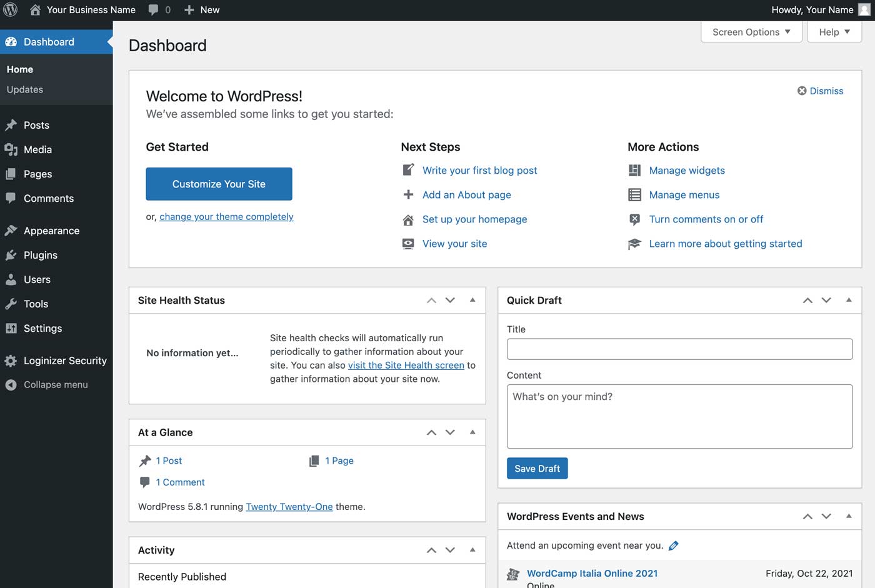Move the At a Glance panel down
Viewport: 875px width, 588px height.
(450, 432)
